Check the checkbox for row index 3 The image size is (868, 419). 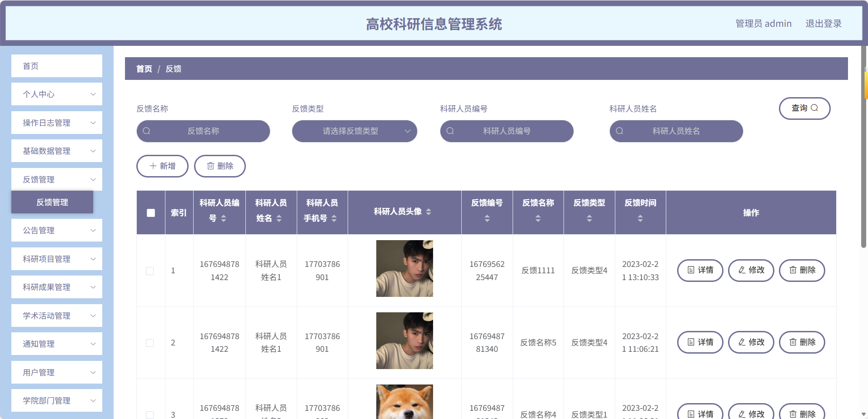click(150, 415)
